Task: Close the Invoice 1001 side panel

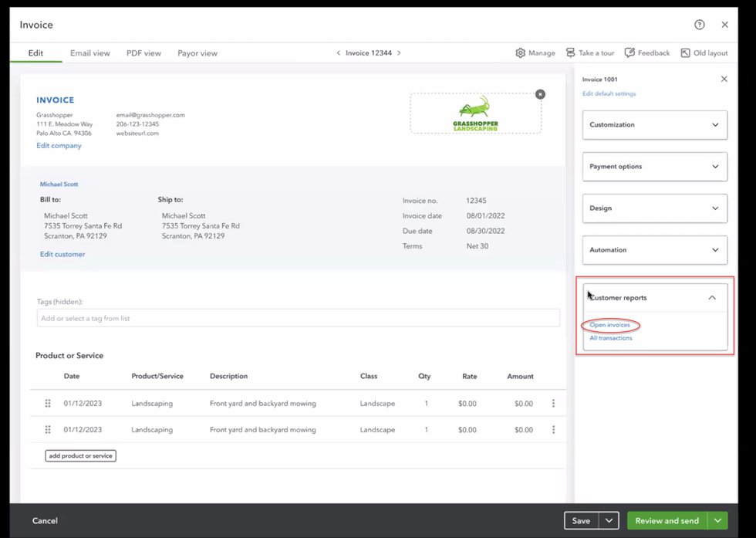Action: pos(724,80)
